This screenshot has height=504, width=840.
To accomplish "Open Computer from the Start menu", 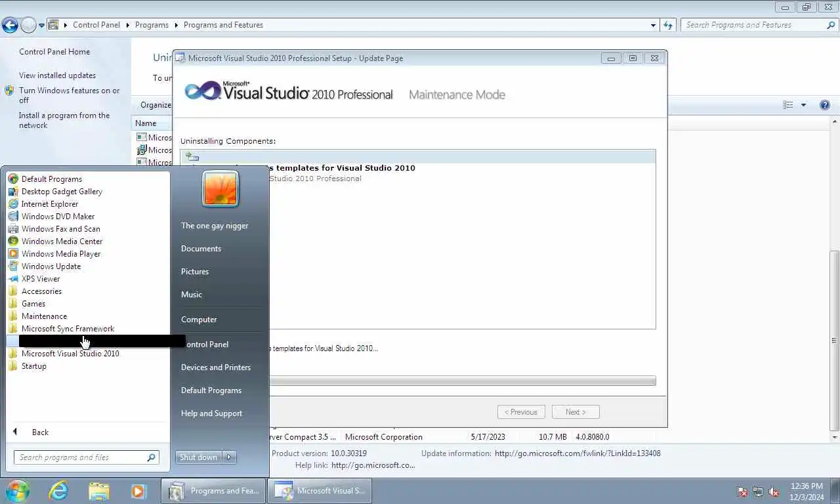I will [199, 320].
